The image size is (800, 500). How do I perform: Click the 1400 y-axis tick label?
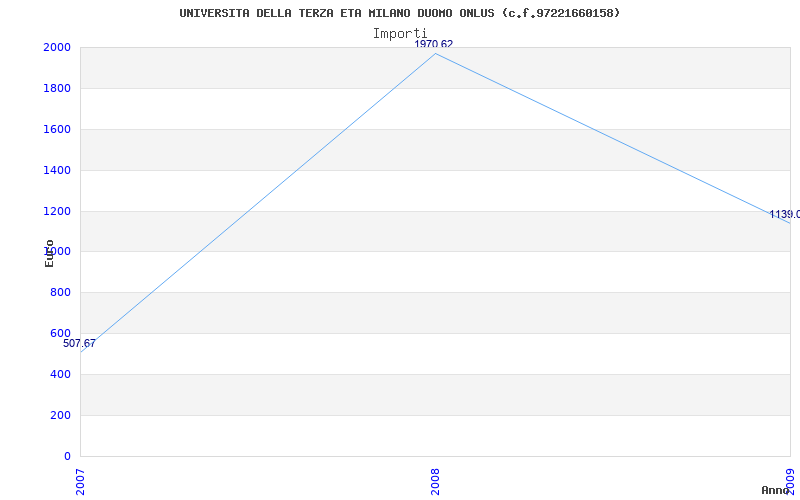click(58, 170)
